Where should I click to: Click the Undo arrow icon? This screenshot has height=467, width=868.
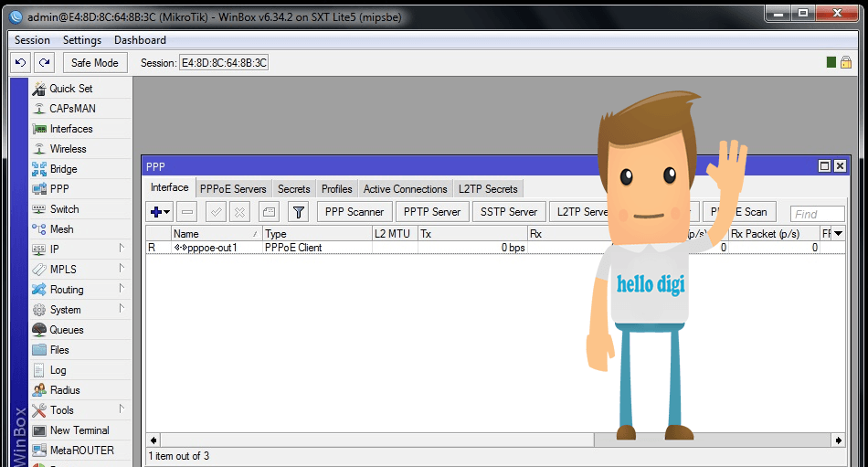[20, 62]
